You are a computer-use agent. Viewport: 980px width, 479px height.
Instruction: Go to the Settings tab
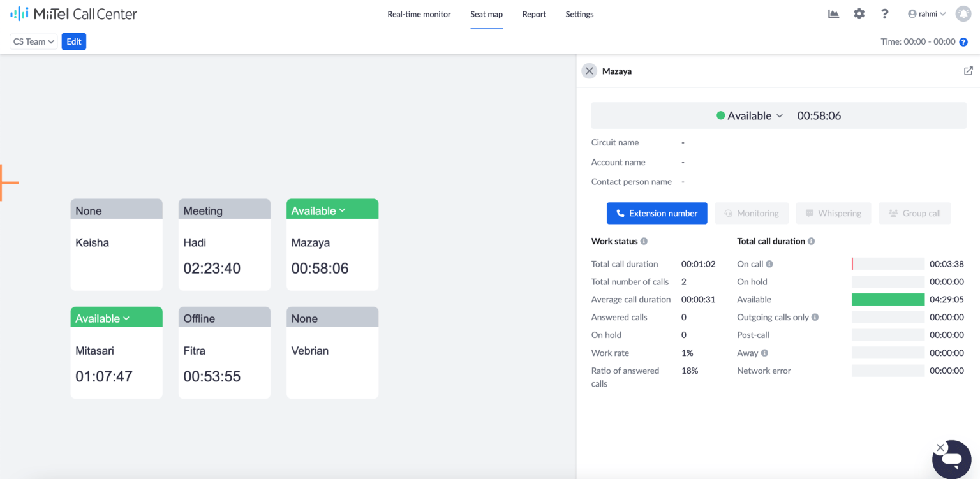tap(579, 14)
